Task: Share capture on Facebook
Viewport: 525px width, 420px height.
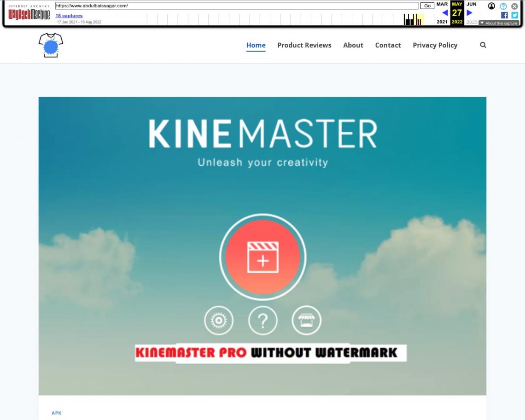Action: [504, 15]
